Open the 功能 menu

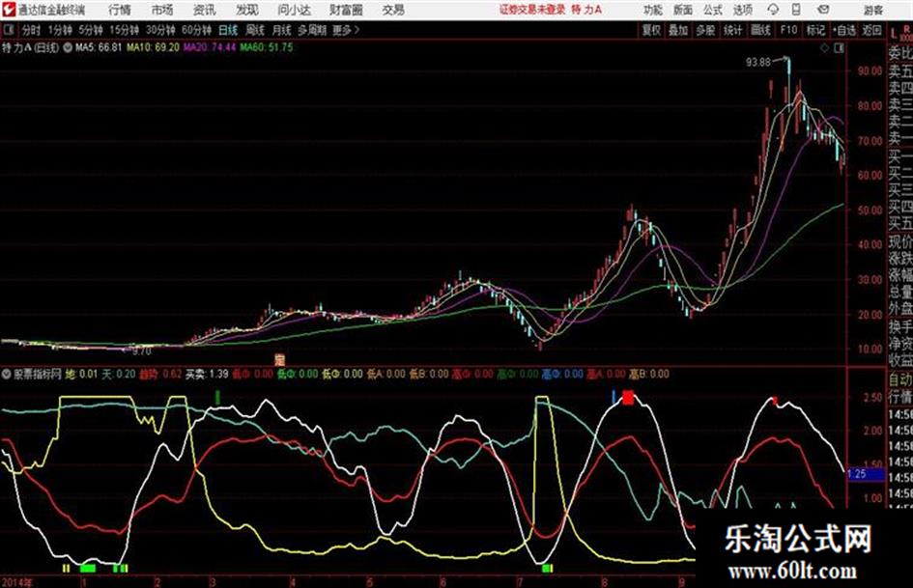click(x=653, y=10)
